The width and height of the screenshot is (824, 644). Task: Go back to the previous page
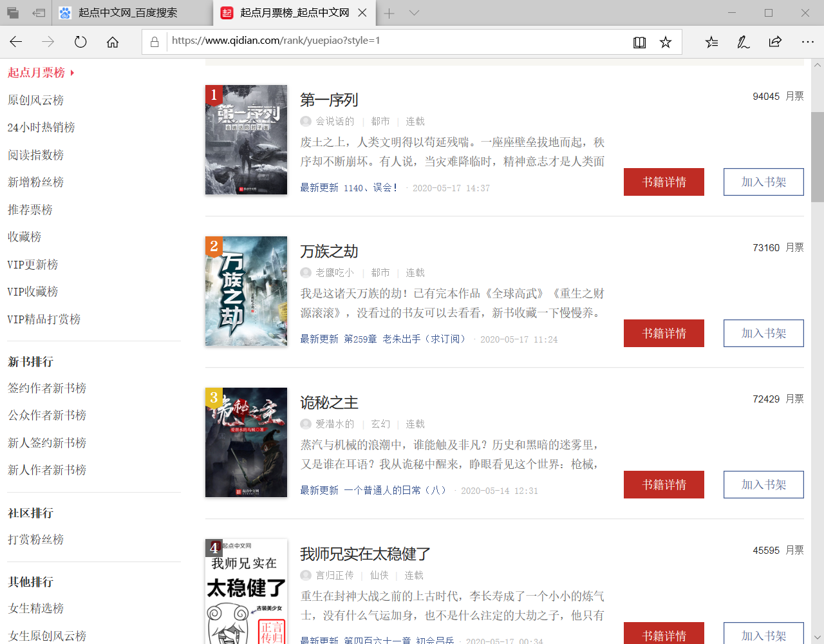click(x=16, y=42)
